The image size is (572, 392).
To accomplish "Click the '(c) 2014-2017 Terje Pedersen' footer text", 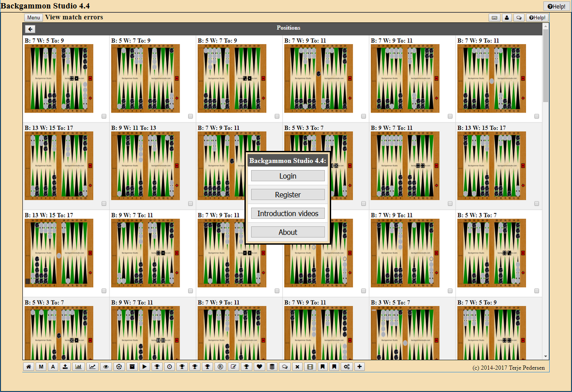I will pos(509,368).
